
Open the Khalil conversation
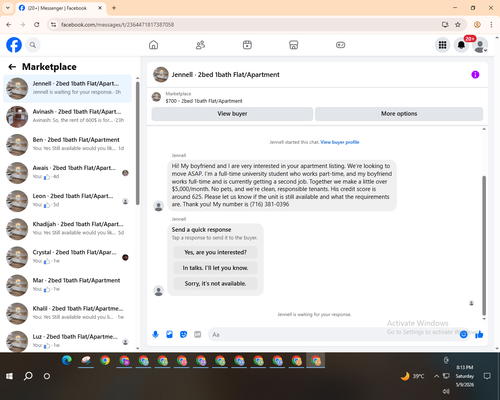tap(67, 314)
